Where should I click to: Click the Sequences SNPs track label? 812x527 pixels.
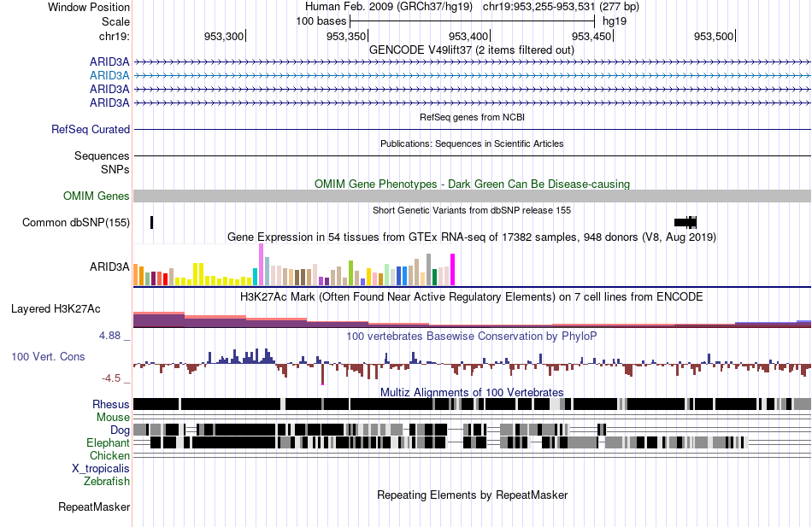[x=102, y=162]
